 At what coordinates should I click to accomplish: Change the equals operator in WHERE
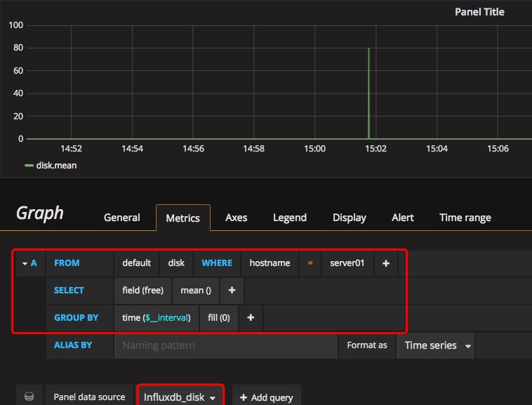point(310,263)
